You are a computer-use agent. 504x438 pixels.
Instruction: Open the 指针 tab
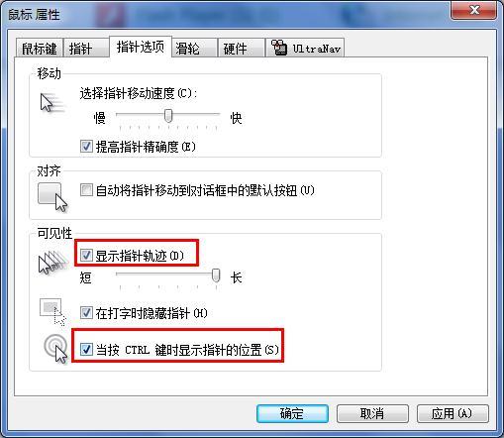[x=86, y=49]
